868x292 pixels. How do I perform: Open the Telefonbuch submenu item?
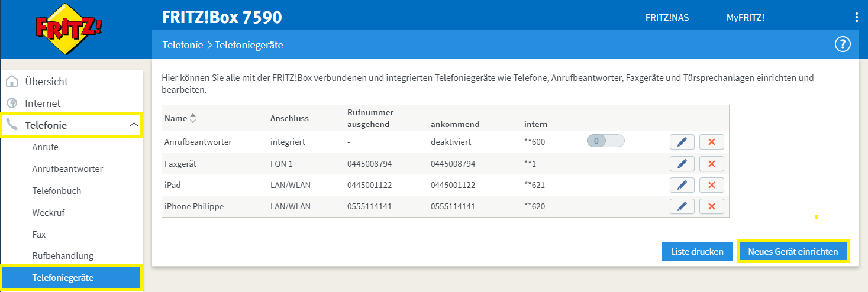click(57, 191)
